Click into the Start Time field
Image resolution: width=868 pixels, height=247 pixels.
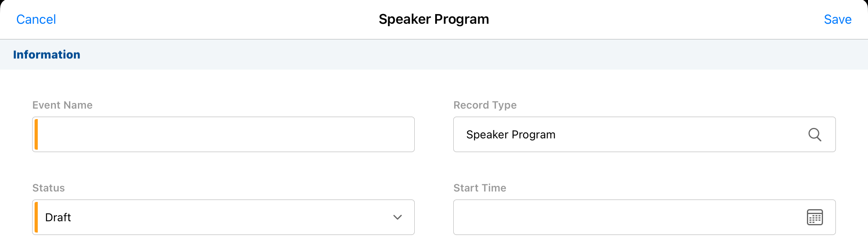coord(627,217)
